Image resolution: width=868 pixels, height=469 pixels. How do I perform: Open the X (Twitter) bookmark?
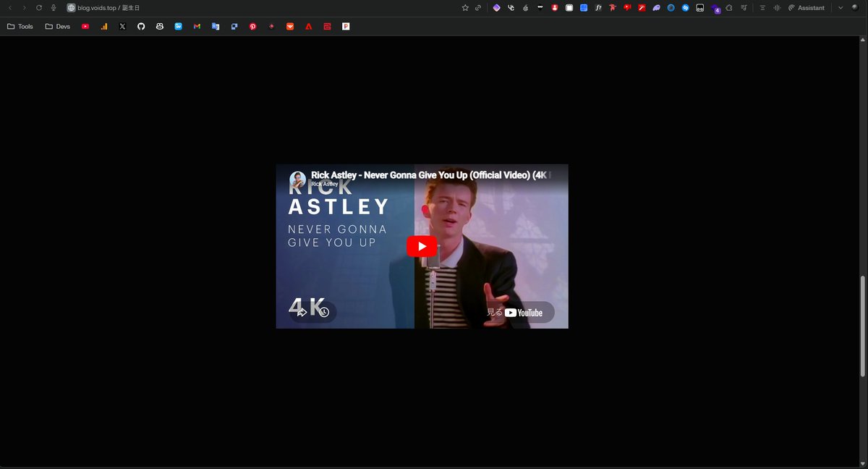(x=122, y=26)
